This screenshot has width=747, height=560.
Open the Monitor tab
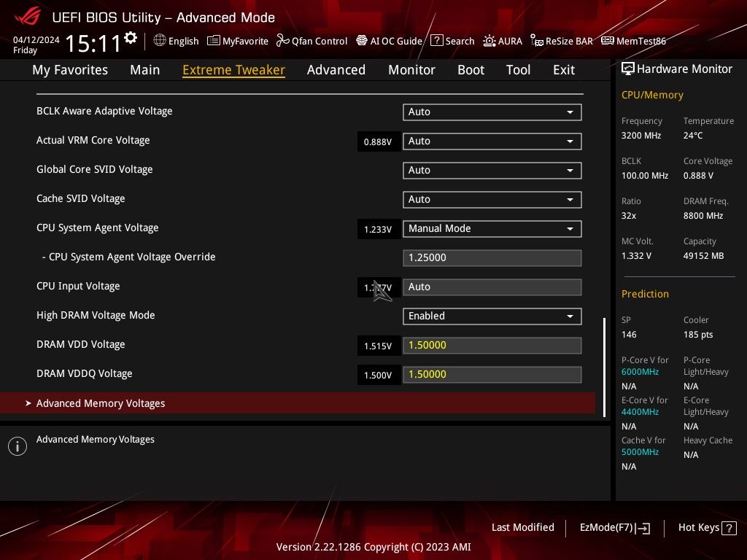click(x=411, y=70)
